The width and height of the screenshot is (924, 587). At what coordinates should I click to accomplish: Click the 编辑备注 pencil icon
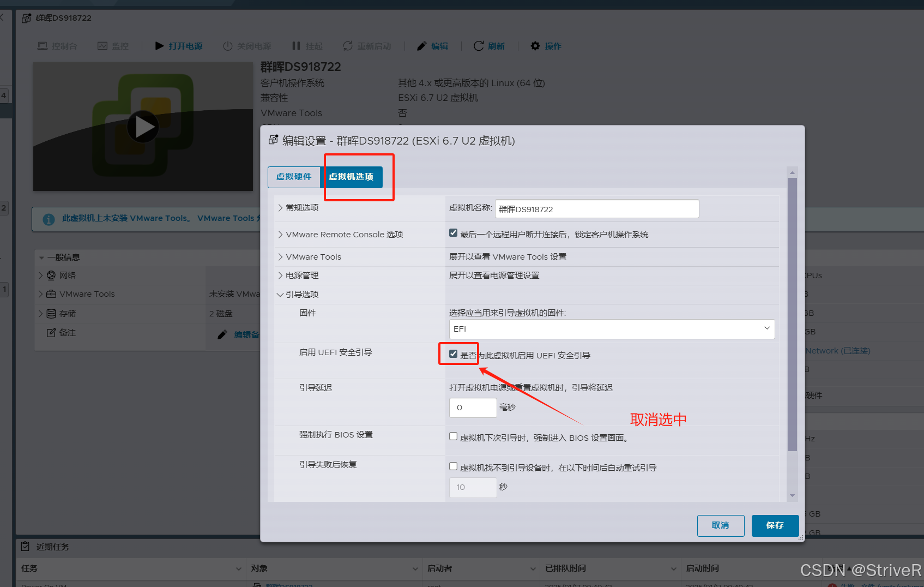[x=222, y=334]
